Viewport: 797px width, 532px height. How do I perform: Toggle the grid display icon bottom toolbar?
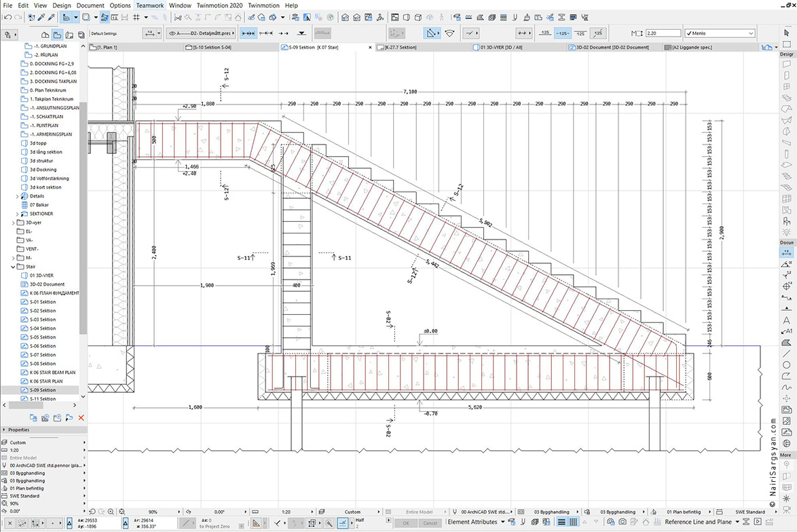(x=574, y=522)
